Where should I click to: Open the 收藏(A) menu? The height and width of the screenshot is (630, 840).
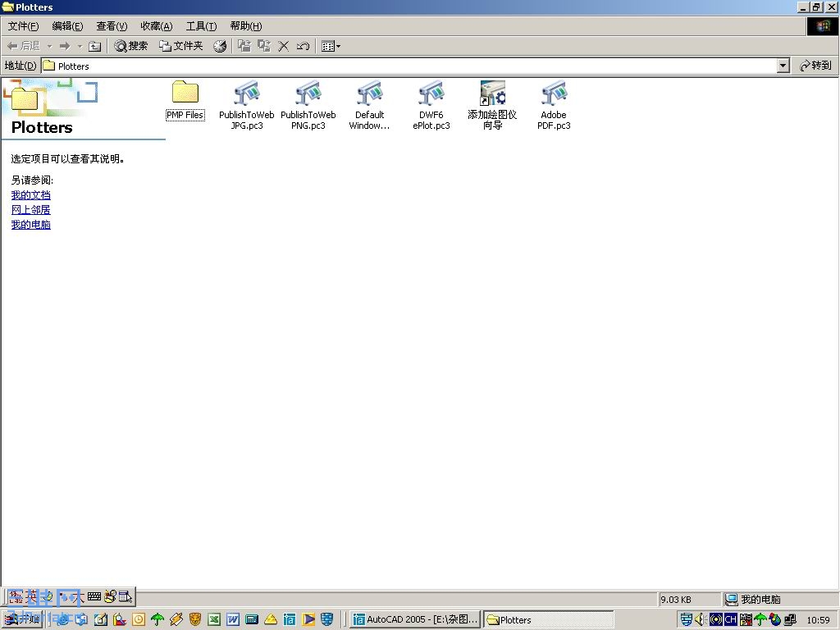[157, 26]
